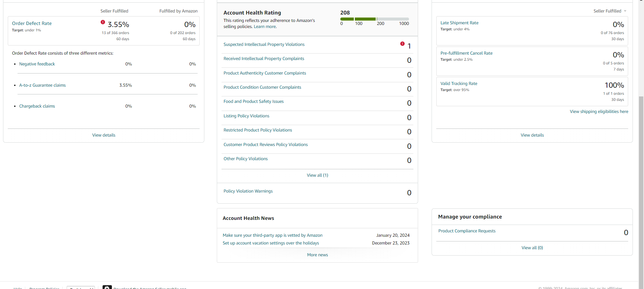The image size is (644, 289).
Task: Open the Order Defect Rate metric link
Action: [32, 23]
